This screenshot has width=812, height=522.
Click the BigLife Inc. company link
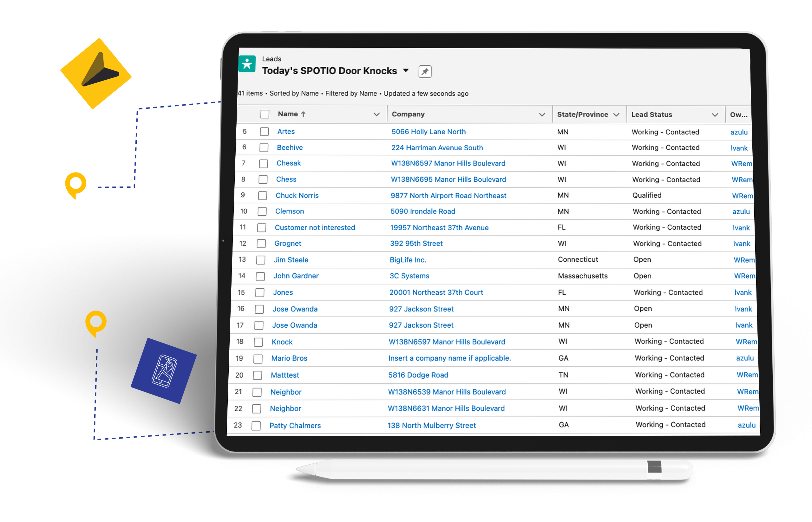(408, 260)
